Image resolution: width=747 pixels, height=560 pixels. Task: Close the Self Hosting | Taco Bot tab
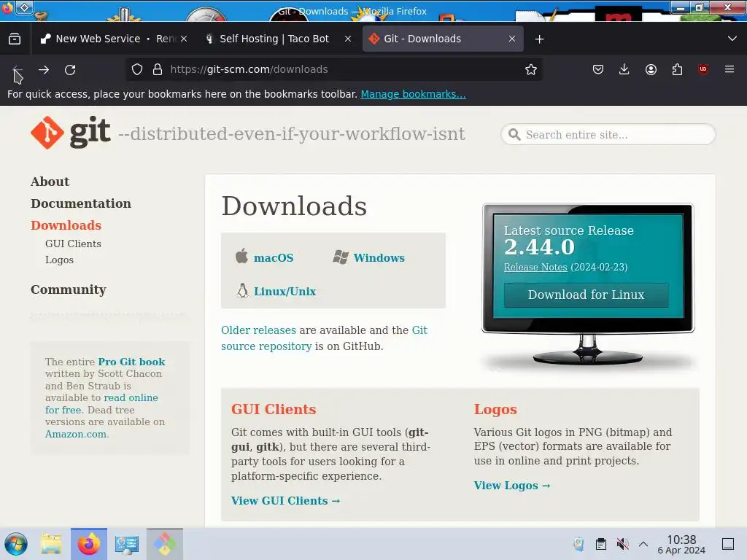348,39
